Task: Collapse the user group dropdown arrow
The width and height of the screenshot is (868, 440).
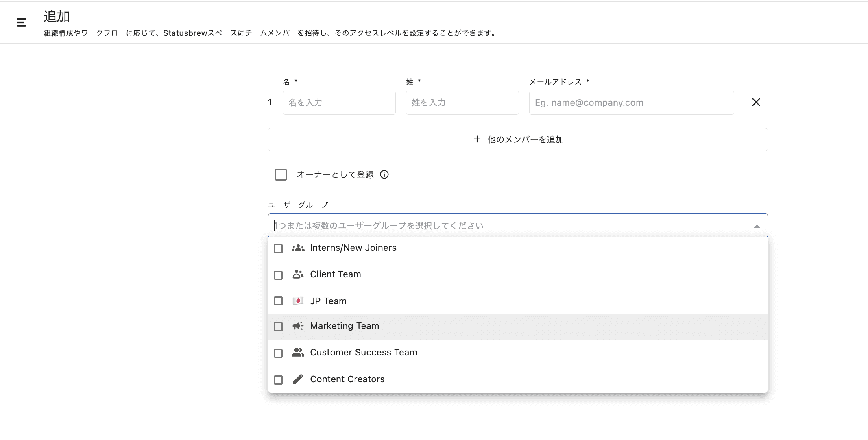Action: 757,226
